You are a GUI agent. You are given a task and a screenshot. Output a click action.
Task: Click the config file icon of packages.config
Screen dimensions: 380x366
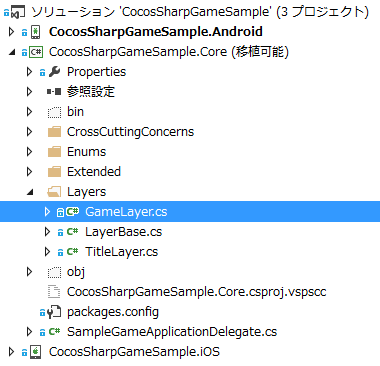(x=54, y=312)
